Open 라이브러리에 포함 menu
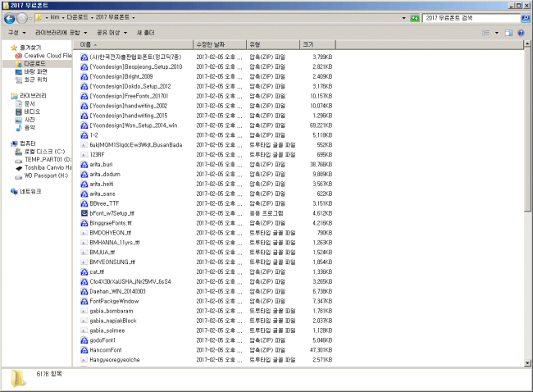The height and width of the screenshot is (392, 533). coord(61,33)
